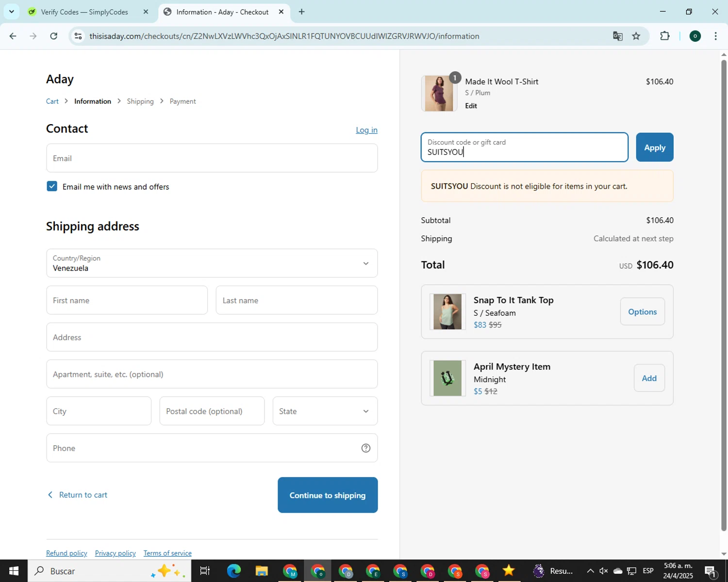Image resolution: width=728 pixels, height=582 pixels.
Task: Open File Explorer from the taskbar
Action: [262, 571]
